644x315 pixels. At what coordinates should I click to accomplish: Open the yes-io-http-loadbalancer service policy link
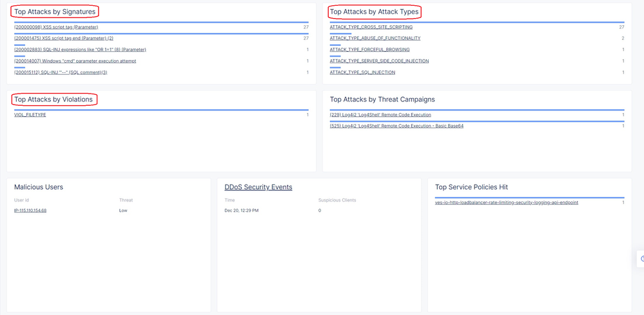506,203
